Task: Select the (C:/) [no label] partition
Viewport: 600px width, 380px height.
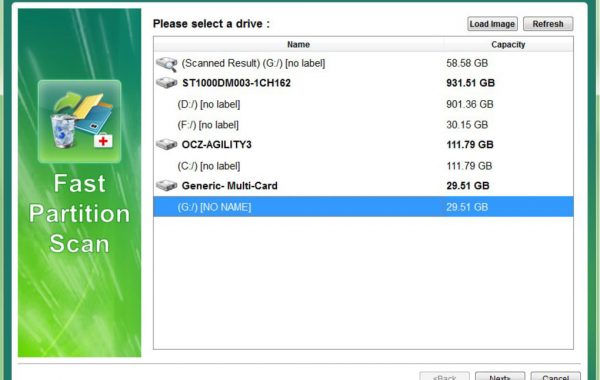Action: click(363, 166)
